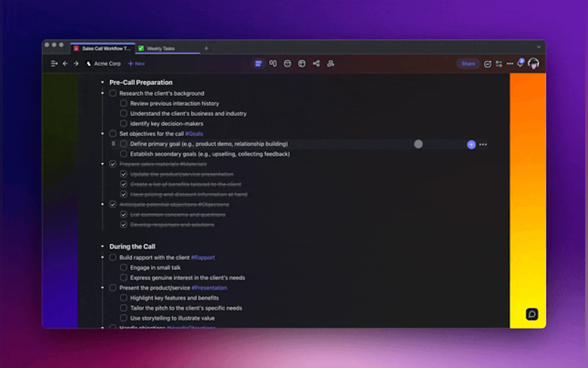The height and width of the screenshot is (368, 588).
Task: Collapse Anticipate potential objections item
Action: 102,204
